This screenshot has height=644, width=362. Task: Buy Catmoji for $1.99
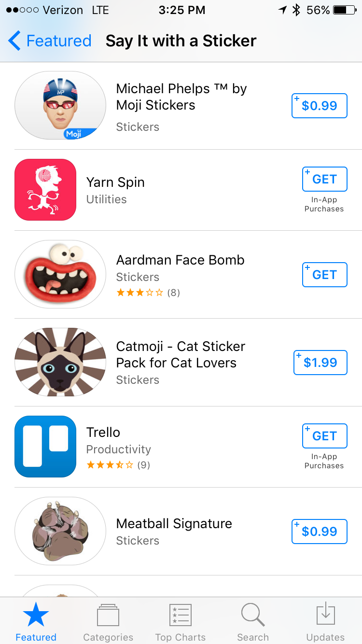click(x=320, y=363)
